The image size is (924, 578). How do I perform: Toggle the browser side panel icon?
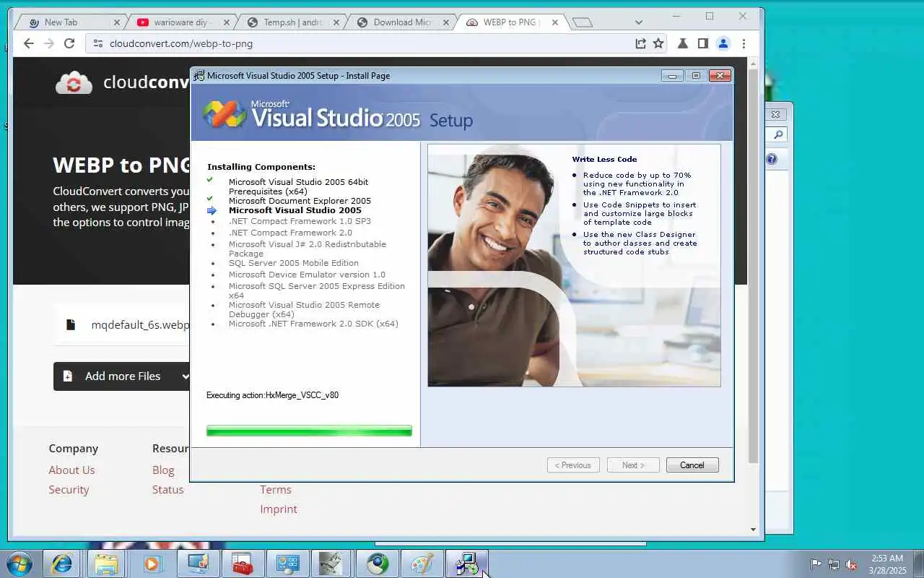point(702,43)
